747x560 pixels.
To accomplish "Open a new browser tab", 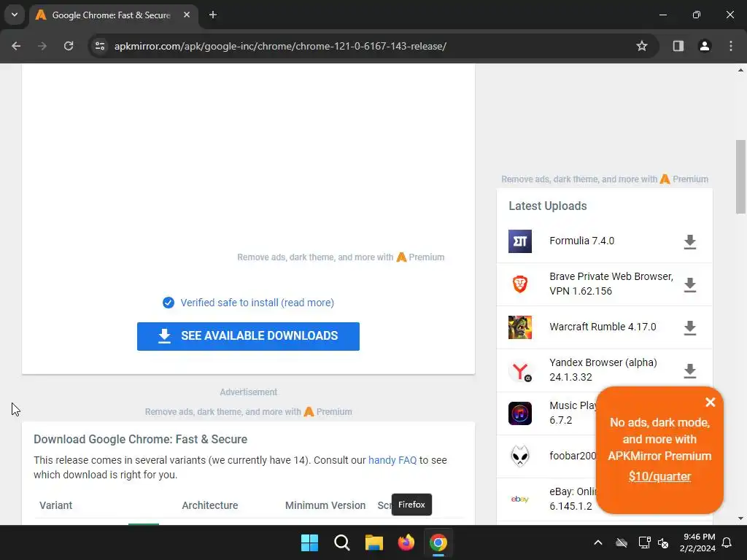I will pos(213,15).
